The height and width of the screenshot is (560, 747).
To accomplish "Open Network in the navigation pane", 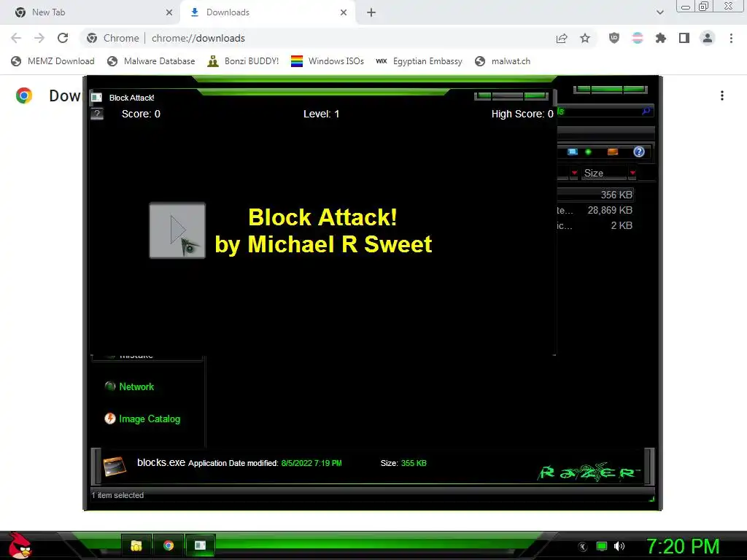I will (136, 386).
